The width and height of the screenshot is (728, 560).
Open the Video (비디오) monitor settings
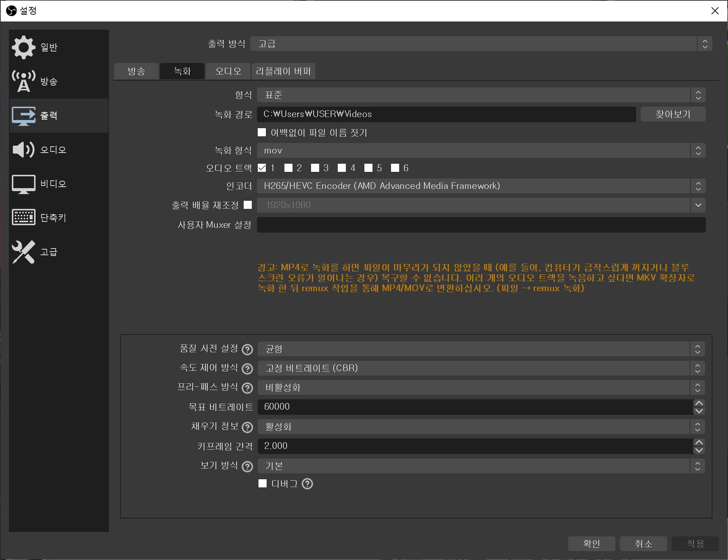(24, 184)
